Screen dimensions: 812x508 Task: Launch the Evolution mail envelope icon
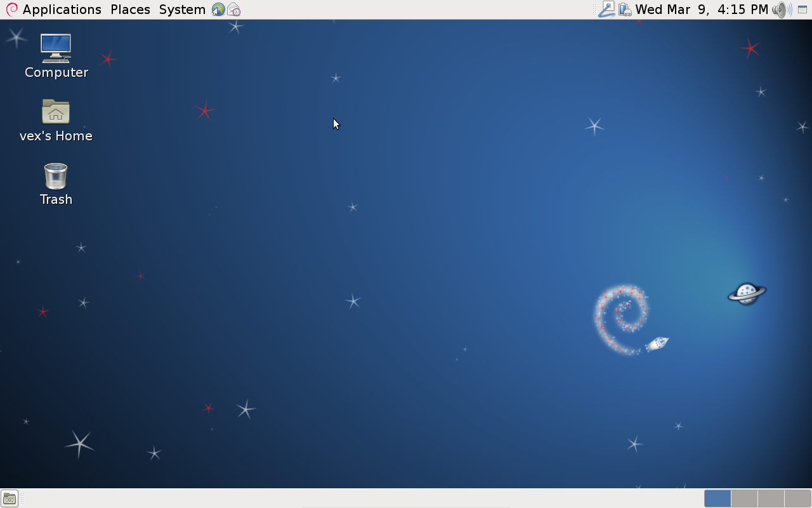(234, 10)
